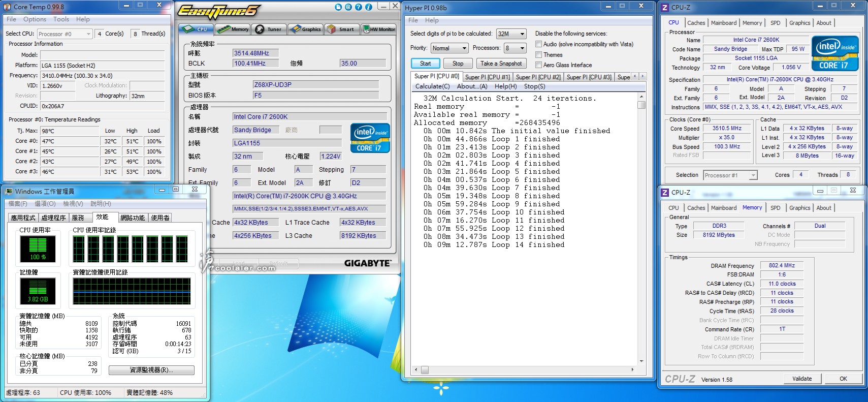Select the EasyTune6 CPU tab
The image size is (868, 402).
[196, 29]
